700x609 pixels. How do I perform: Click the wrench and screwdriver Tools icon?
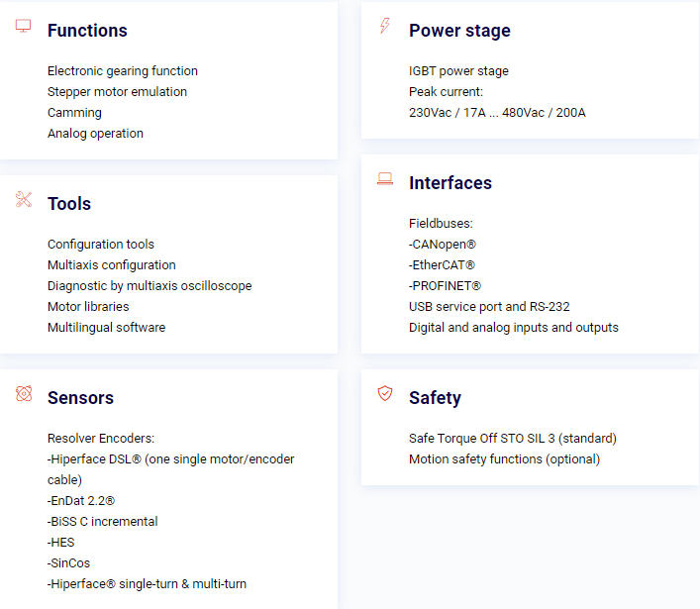pyautogui.click(x=24, y=199)
